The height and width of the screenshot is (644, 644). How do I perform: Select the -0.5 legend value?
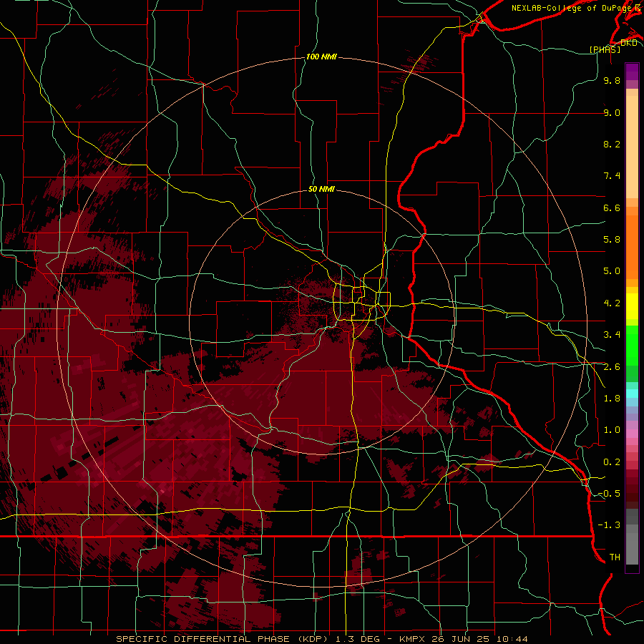point(609,494)
